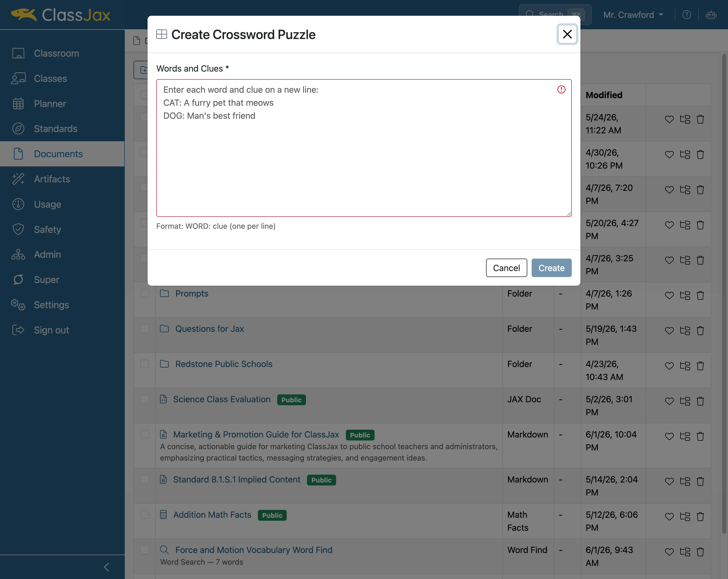Open the robot assistant icon
728x579 pixels.
click(x=711, y=15)
